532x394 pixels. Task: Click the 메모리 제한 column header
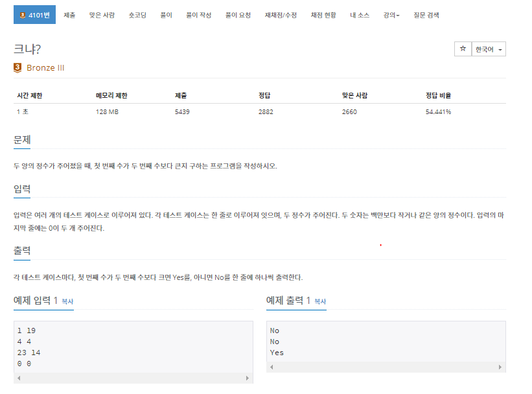click(111, 95)
